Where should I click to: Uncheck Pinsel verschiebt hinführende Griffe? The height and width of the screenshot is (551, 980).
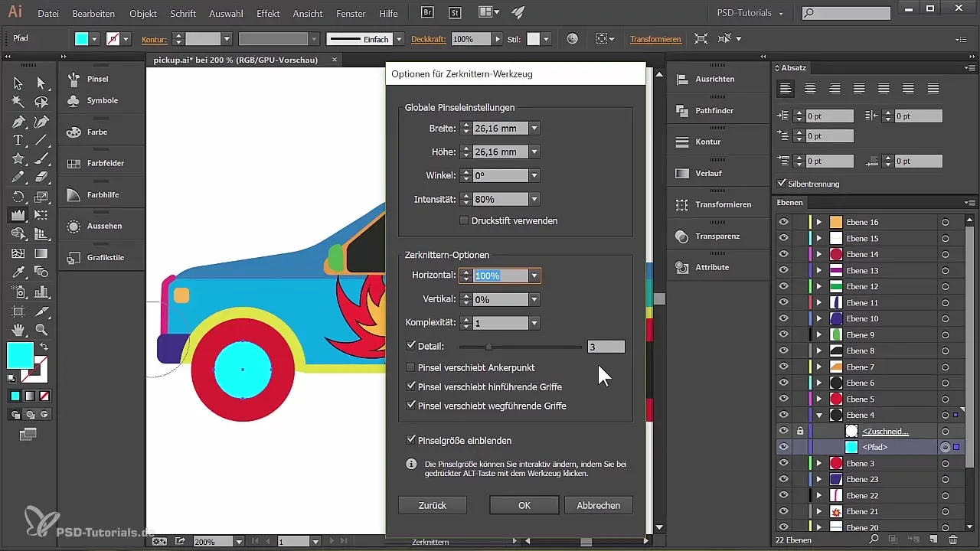(411, 386)
